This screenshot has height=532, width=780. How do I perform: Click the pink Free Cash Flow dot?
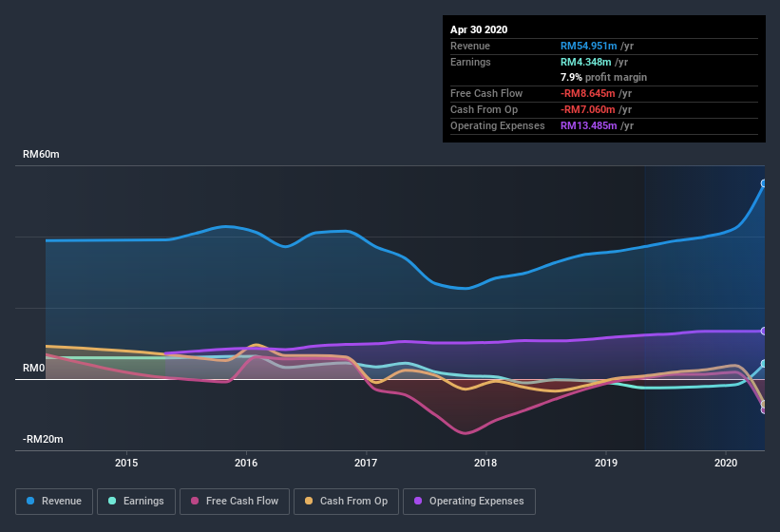click(x=195, y=501)
